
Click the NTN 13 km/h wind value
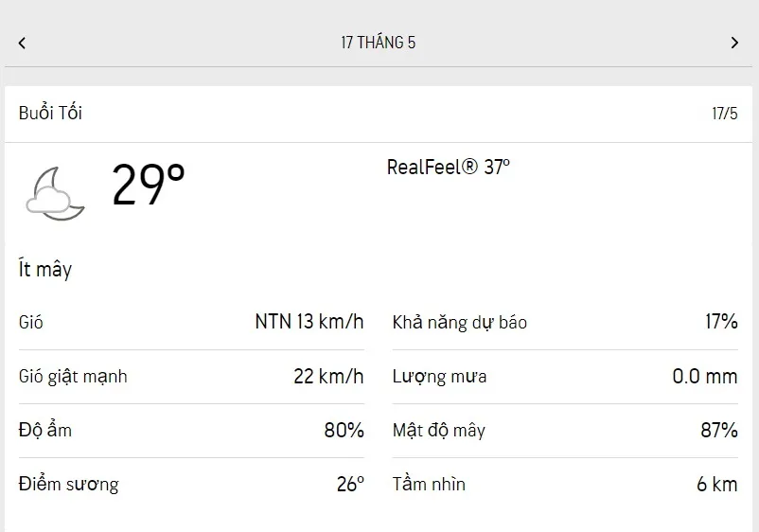pyautogui.click(x=309, y=322)
